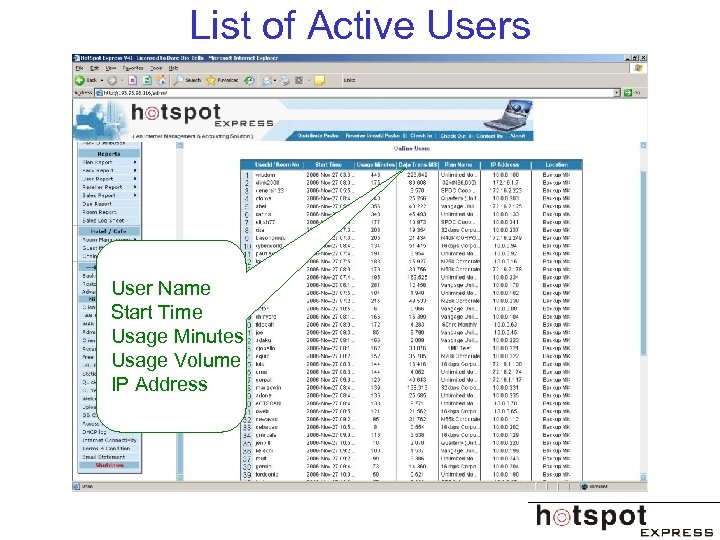Screen dimensions: 720x540
Task: Open Room Report in the sidebar
Action: coord(99,212)
